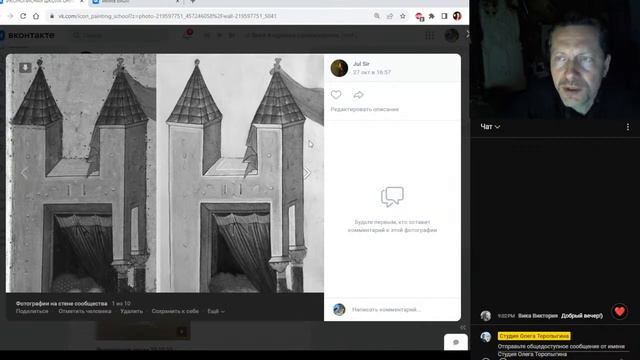Click VK player play button
This screenshot has height=360, width=640.
(x=219, y=36)
